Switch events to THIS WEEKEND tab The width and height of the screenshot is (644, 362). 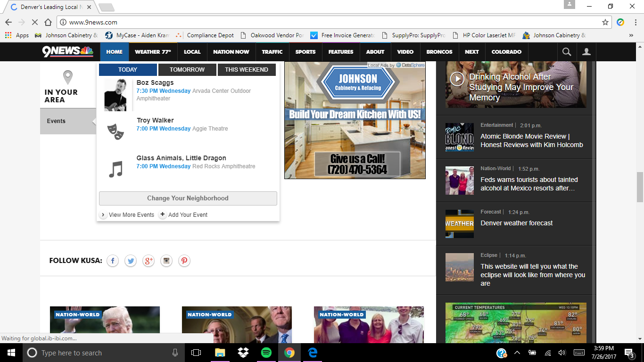pyautogui.click(x=247, y=70)
